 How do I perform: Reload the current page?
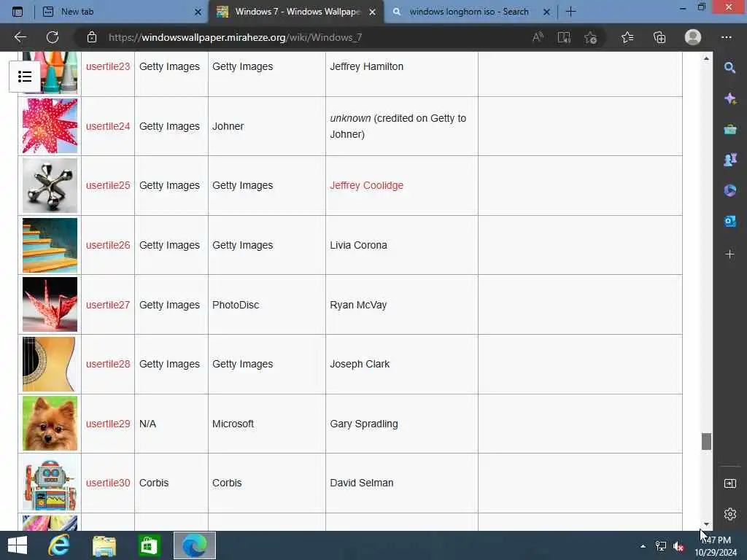click(53, 37)
